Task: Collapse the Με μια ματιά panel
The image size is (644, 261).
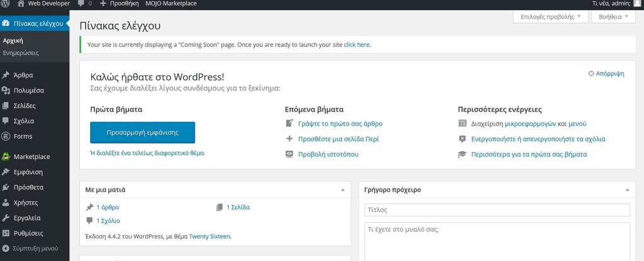Action: [x=343, y=190]
